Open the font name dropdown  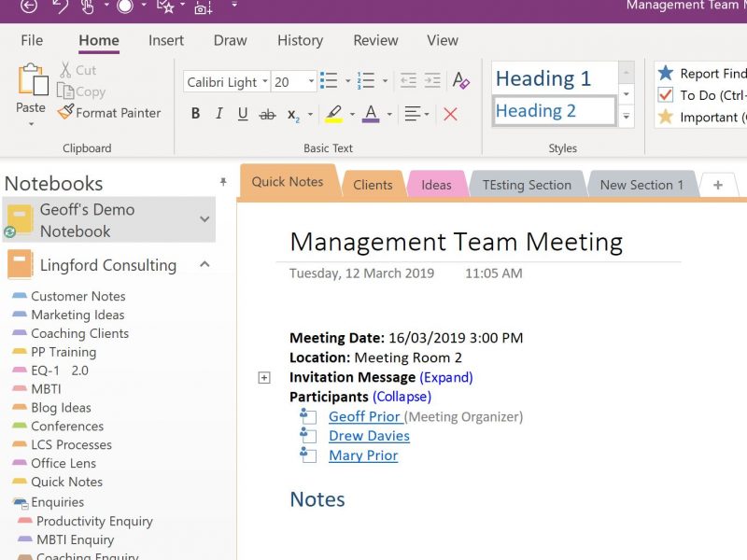265,81
